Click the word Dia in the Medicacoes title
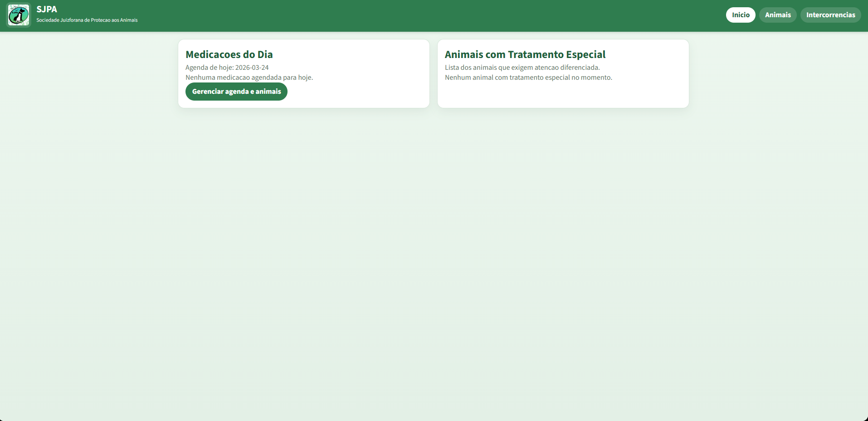Image resolution: width=868 pixels, height=421 pixels. [x=265, y=54]
